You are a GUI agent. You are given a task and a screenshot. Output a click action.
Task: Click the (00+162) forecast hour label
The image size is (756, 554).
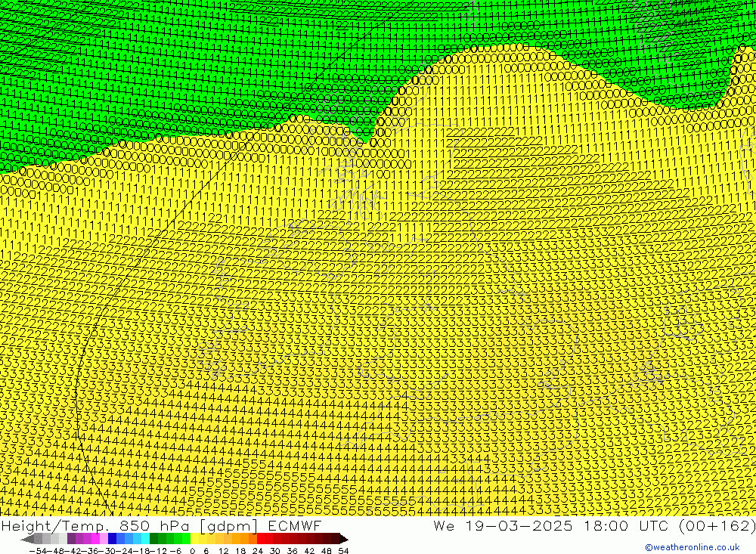point(717,525)
